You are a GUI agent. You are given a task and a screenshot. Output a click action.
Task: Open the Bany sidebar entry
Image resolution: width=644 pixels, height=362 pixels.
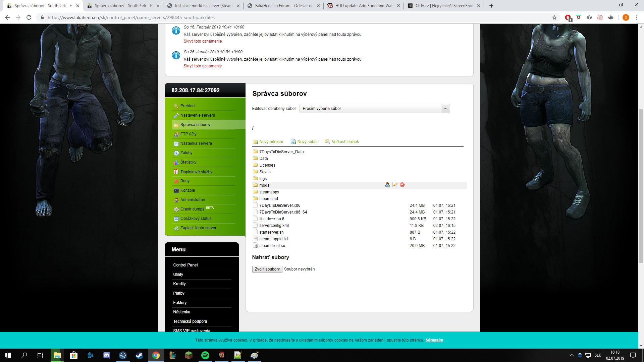click(x=185, y=181)
